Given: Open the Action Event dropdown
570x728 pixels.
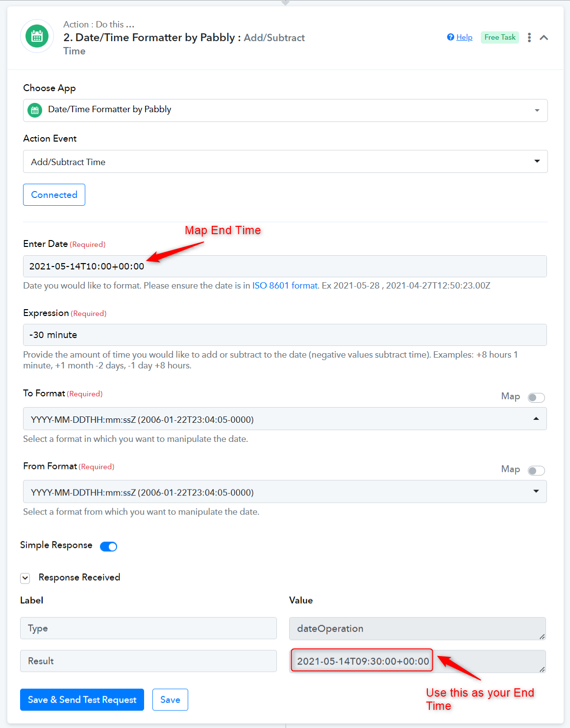Looking at the screenshot, I should [285, 162].
